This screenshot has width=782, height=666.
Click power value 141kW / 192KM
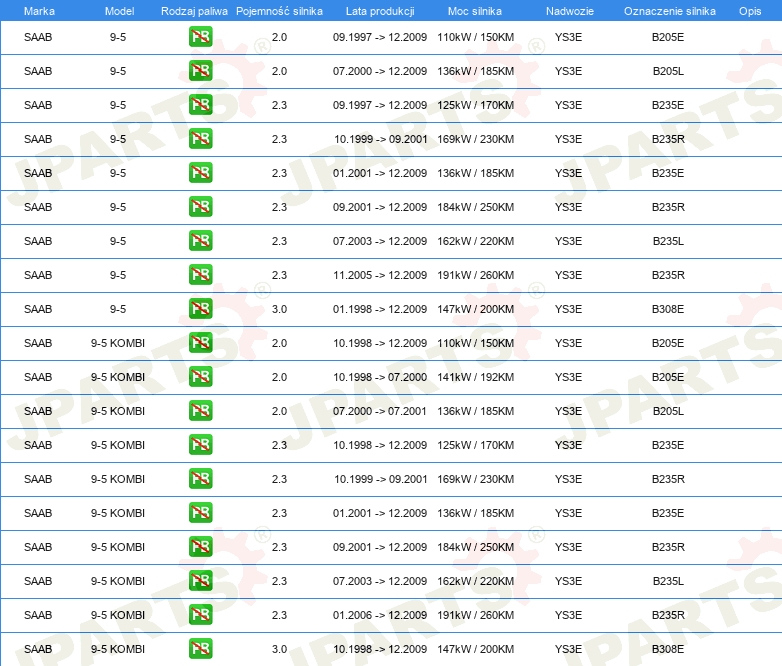point(475,377)
